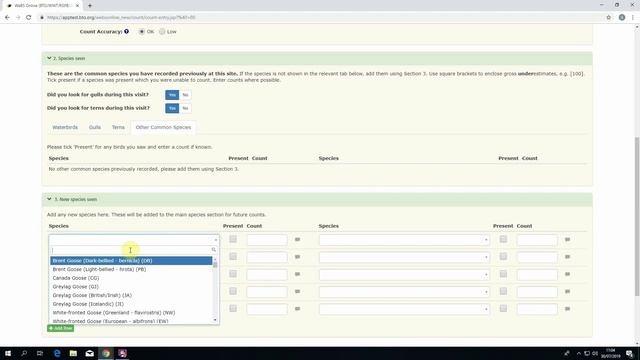Click the green Add line button

(x=60, y=328)
